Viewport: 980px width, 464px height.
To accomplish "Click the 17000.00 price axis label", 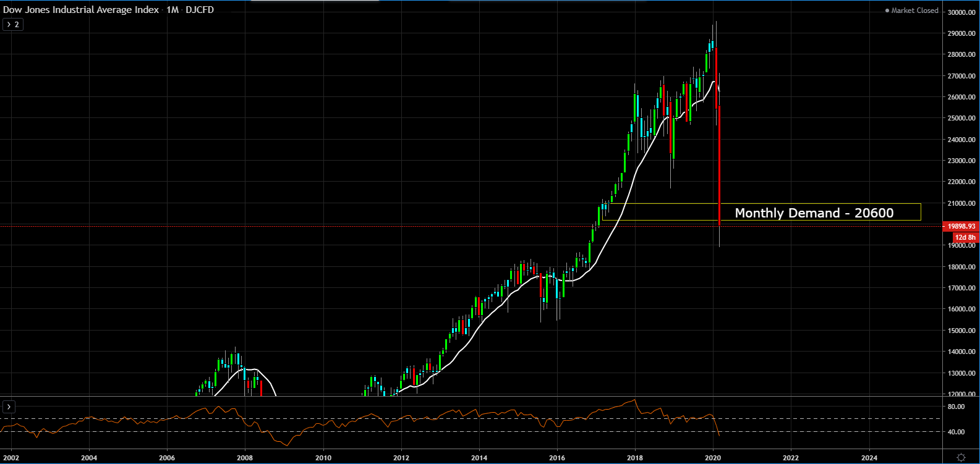I will click(962, 288).
